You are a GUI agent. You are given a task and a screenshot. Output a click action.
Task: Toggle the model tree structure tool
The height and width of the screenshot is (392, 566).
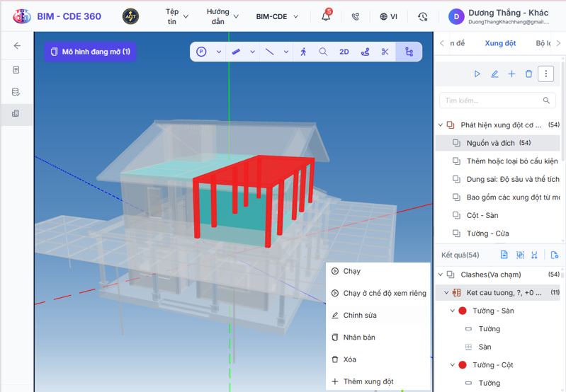tap(409, 52)
